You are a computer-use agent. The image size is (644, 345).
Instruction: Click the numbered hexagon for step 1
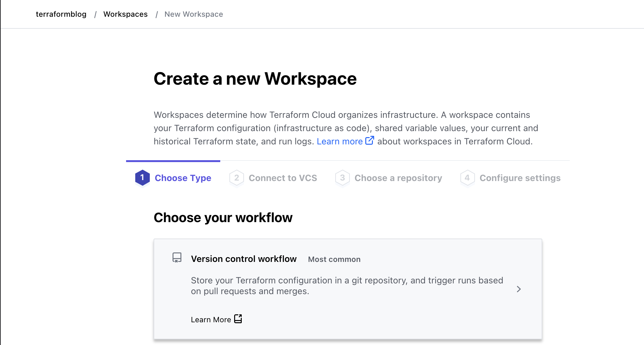point(142,178)
